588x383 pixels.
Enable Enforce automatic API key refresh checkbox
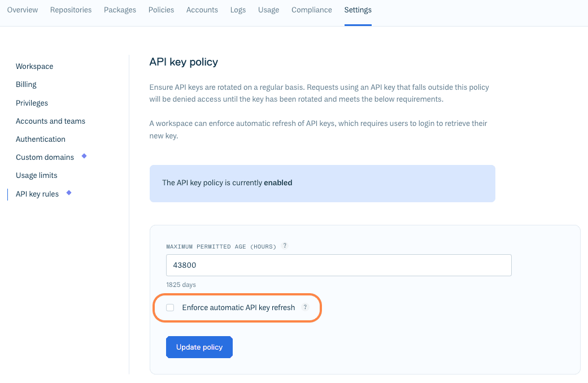170,308
